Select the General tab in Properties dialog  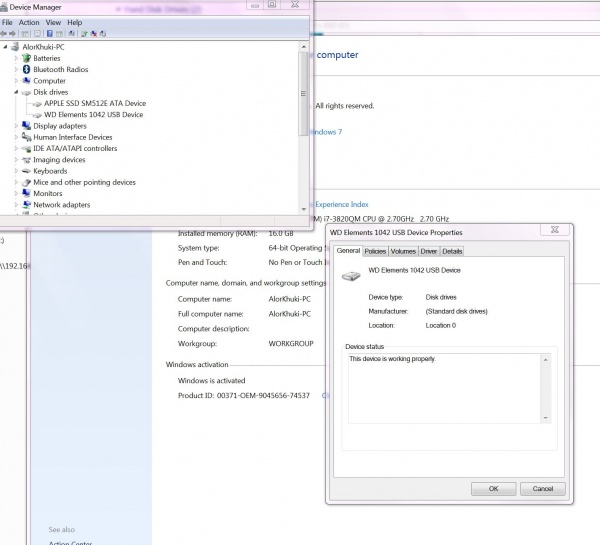tap(348, 251)
